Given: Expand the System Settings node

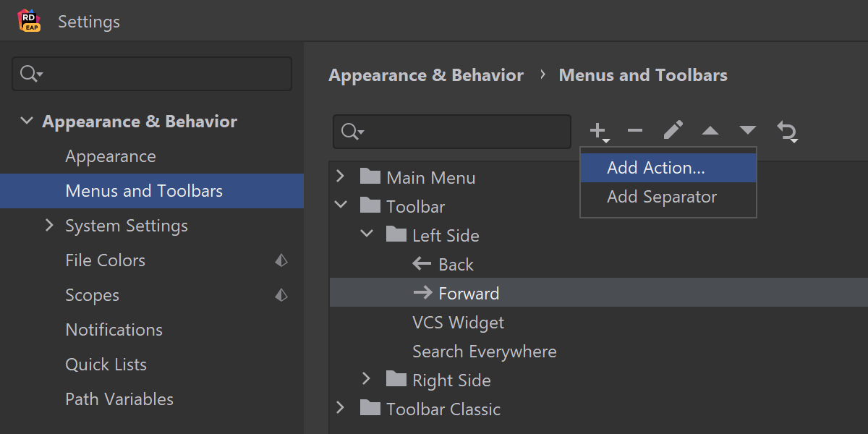Looking at the screenshot, I should tap(50, 226).
